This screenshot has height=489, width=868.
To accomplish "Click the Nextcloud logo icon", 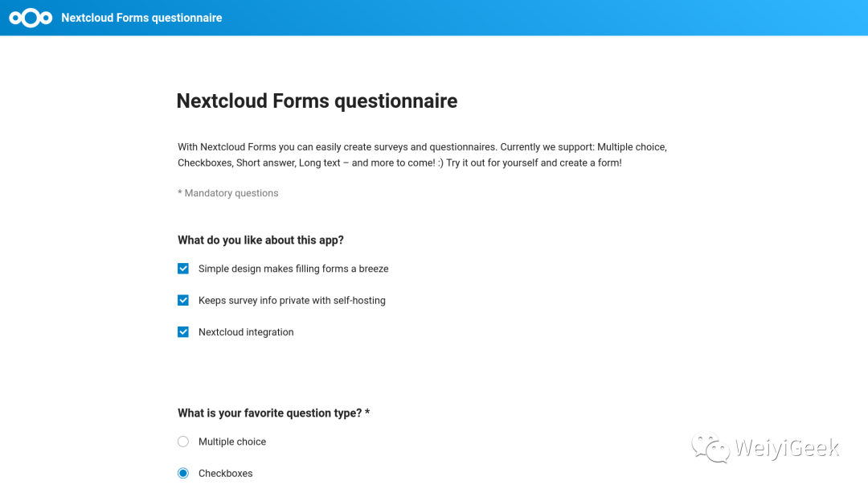I will tap(31, 18).
